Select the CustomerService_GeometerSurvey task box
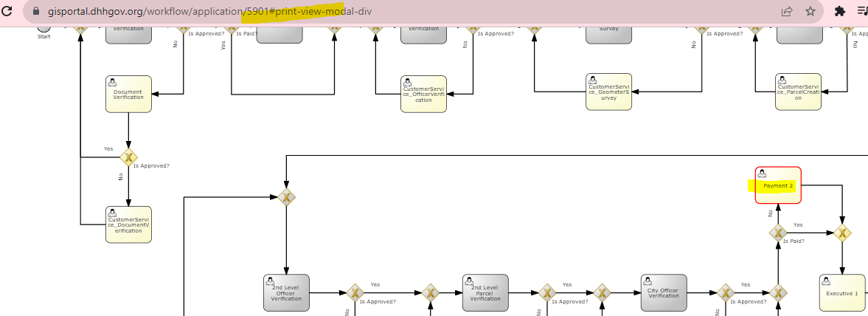The height and width of the screenshot is (316, 868). coord(609,92)
